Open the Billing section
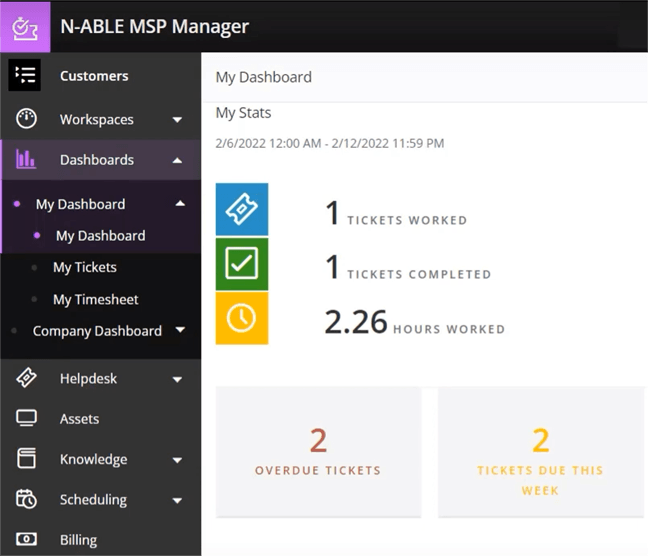The width and height of the screenshot is (648, 556). [79, 540]
